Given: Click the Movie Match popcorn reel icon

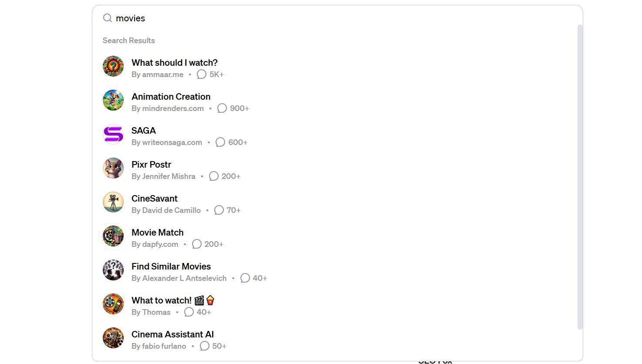Looking at the screenshot, I should [x=113, y=236].
